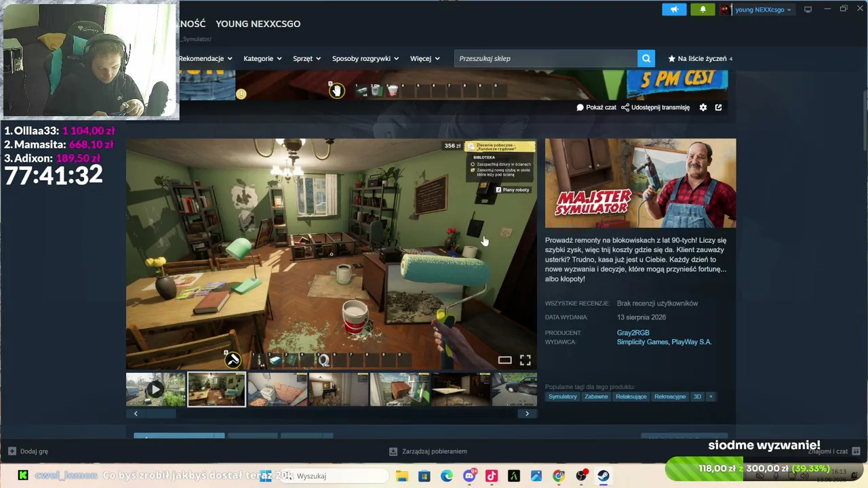
Task: Toggle fullscreen on the screenshot viewer
Action: [x=525, y=360]
